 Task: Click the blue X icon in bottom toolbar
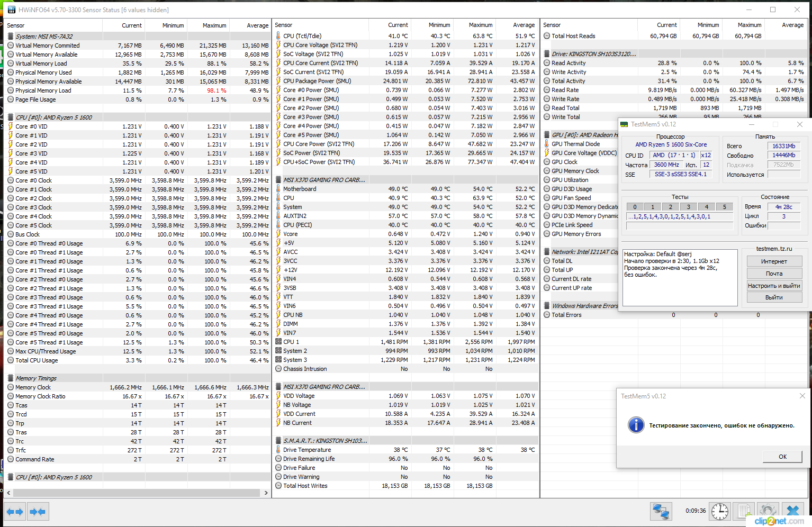point(792,511)
